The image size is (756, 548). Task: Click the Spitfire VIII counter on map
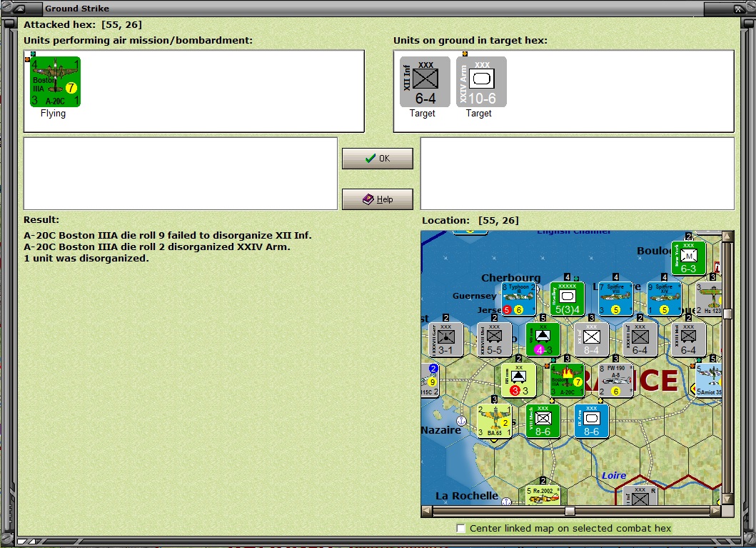click(615, 299)
